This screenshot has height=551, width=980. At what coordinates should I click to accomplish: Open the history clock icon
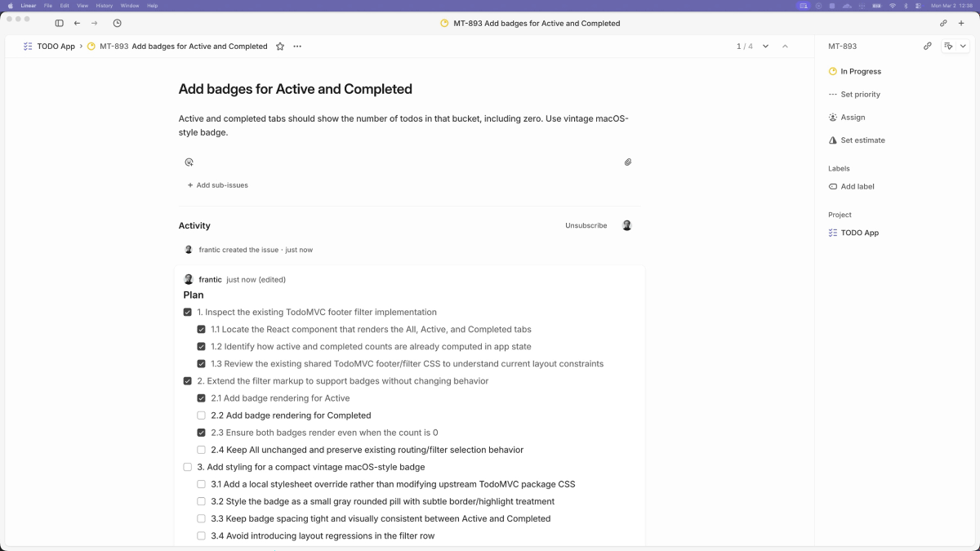click(x=117, y=24)
